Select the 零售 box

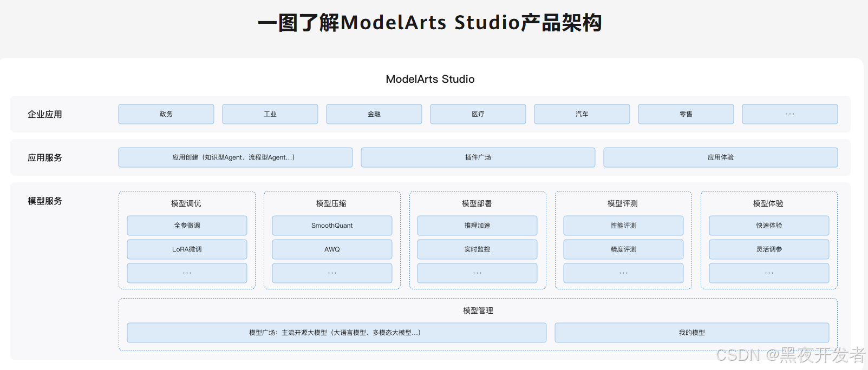(686, 114)
